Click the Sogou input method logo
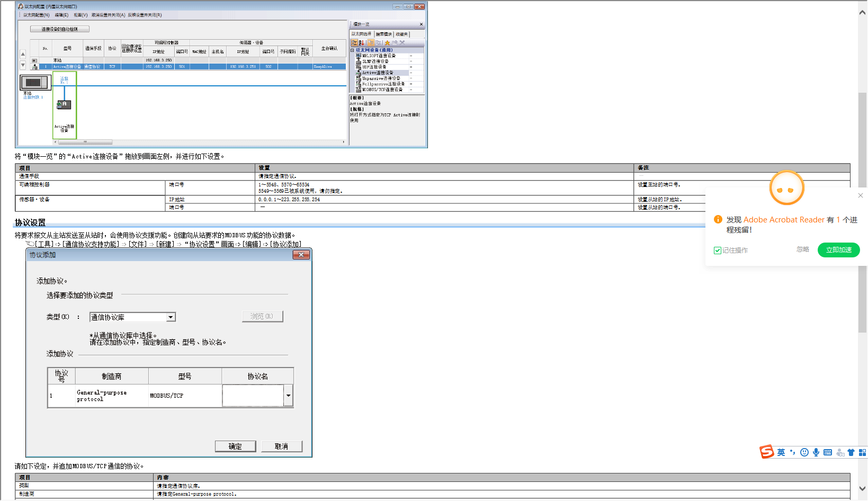This screenshot has width=868, height=501. 766,452
